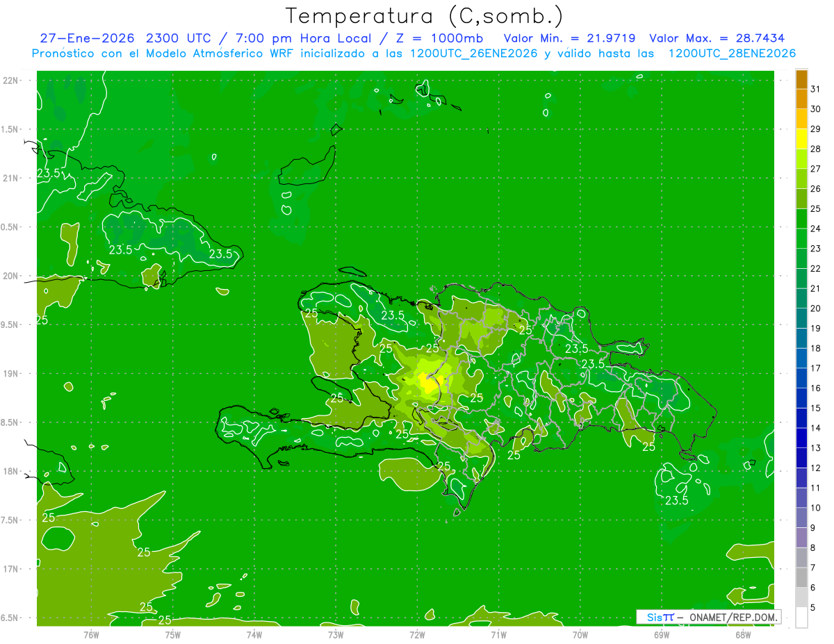Click the '76W' longitude axis label

[x=91, y=635]
